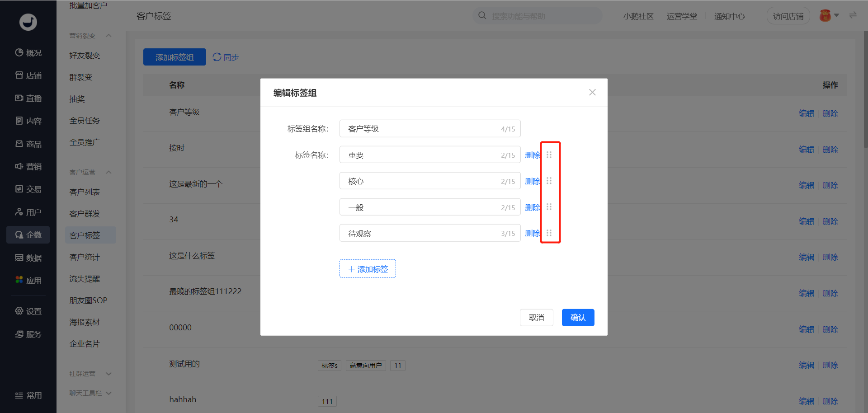Delete the 一般 tag
The image size is (868, 413).
point(533,207)
